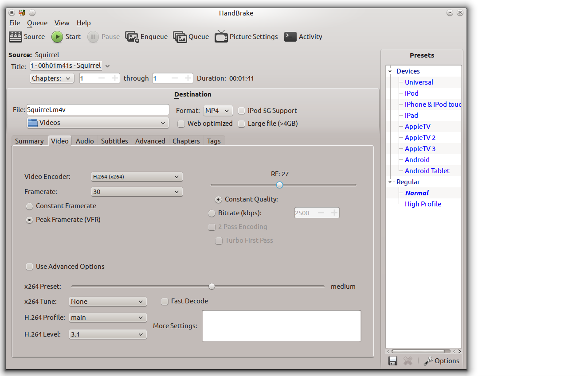Open the Chapters range type dropdown

(x=52, y=78)
